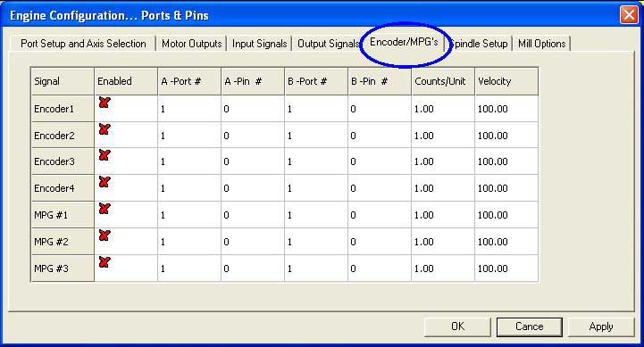Edit the Velocity cell for MPG #2
This screenshot has height=347, width=644.
[x=506, y=242]
